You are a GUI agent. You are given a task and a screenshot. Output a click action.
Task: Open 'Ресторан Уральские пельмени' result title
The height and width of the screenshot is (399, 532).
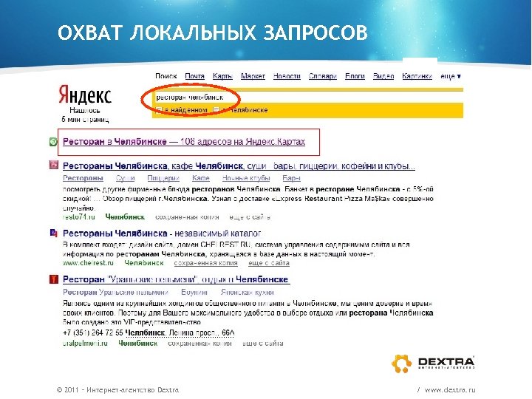coord(175,279)
